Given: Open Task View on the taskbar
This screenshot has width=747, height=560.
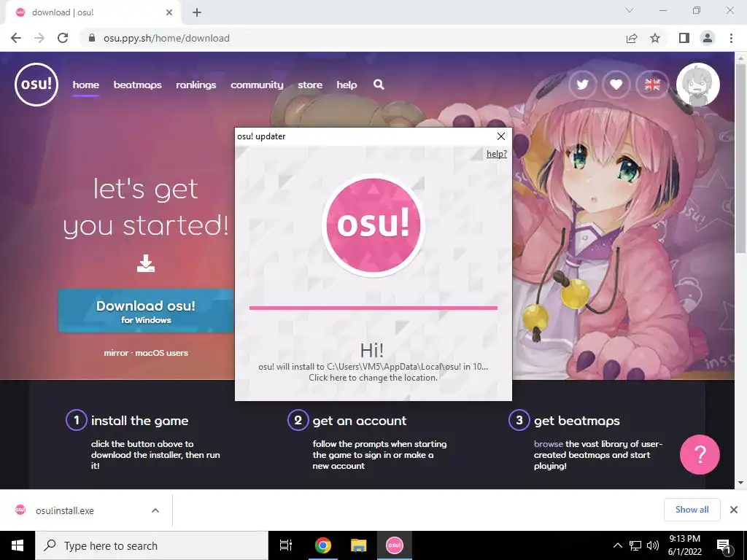Looking at the screenshot, I should point(286,545).
